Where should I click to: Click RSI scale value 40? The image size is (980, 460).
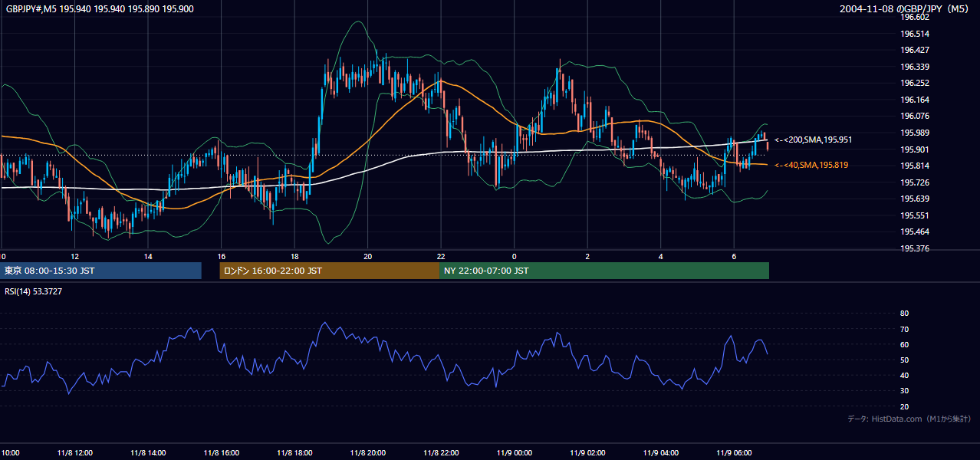tap(904, 375)
